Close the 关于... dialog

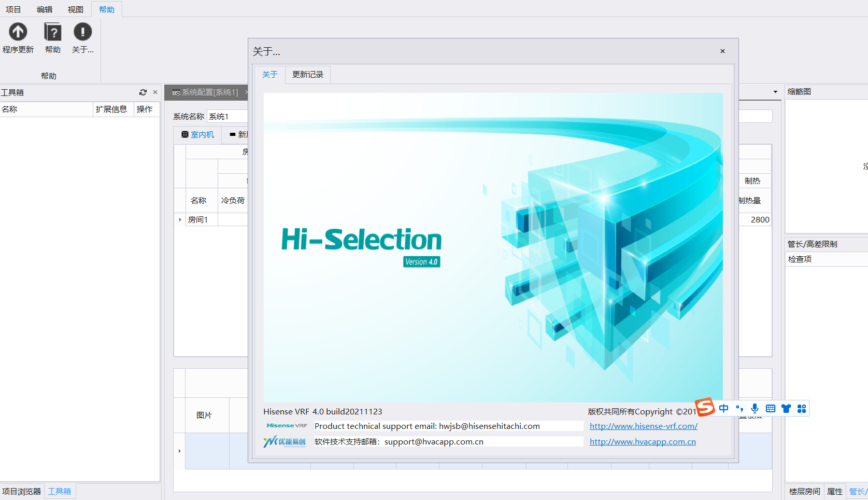click(x=722, y=51)
